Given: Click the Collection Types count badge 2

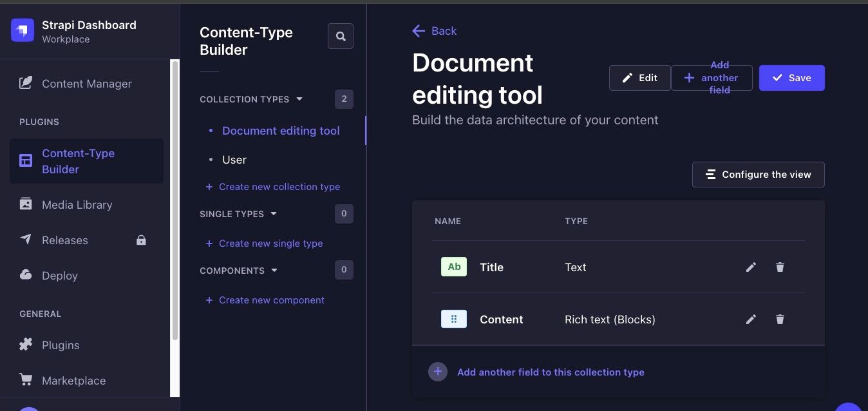Looking at the screenshot, I should point(344,99).
